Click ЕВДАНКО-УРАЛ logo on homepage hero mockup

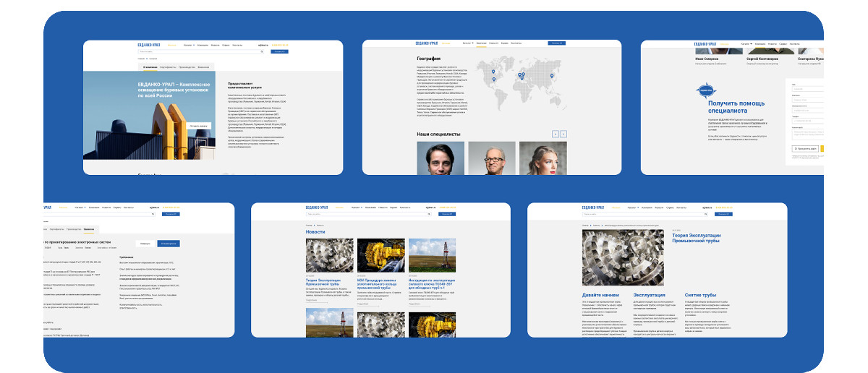(x=148, y=45)
